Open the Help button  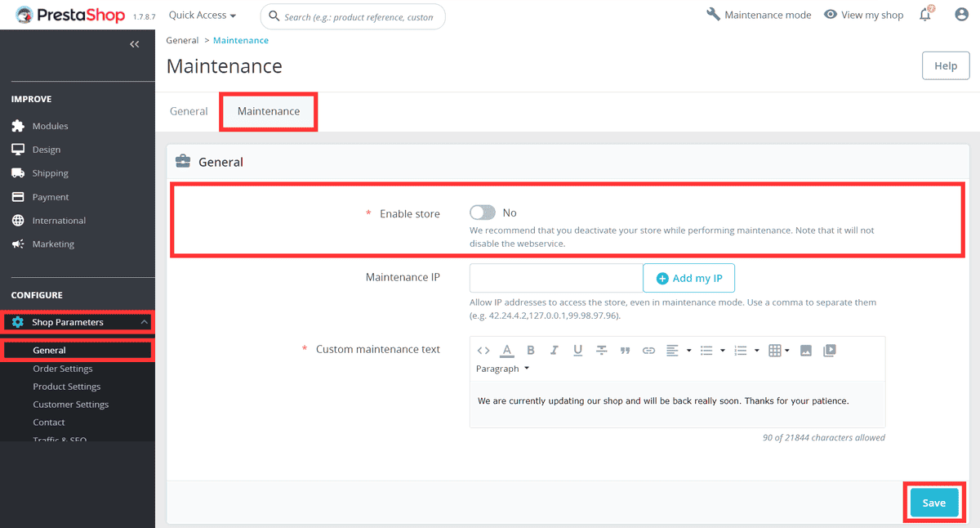(x=945, y=65)
